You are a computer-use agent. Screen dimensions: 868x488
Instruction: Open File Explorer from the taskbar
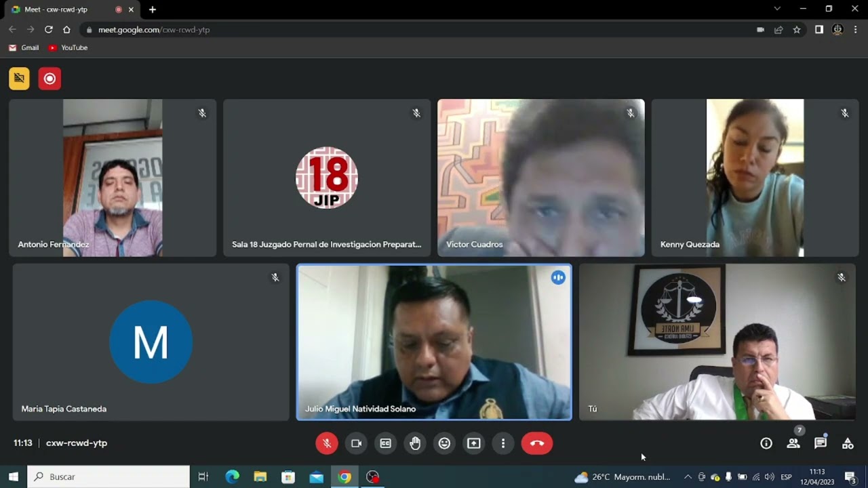tap(260, 477)
